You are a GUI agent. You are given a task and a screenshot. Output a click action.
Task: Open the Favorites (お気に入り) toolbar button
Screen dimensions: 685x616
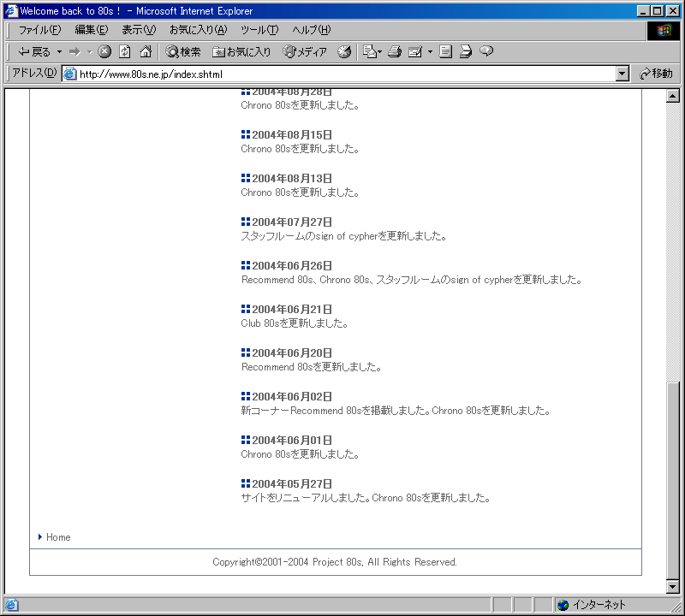click(x=241, y=52)
